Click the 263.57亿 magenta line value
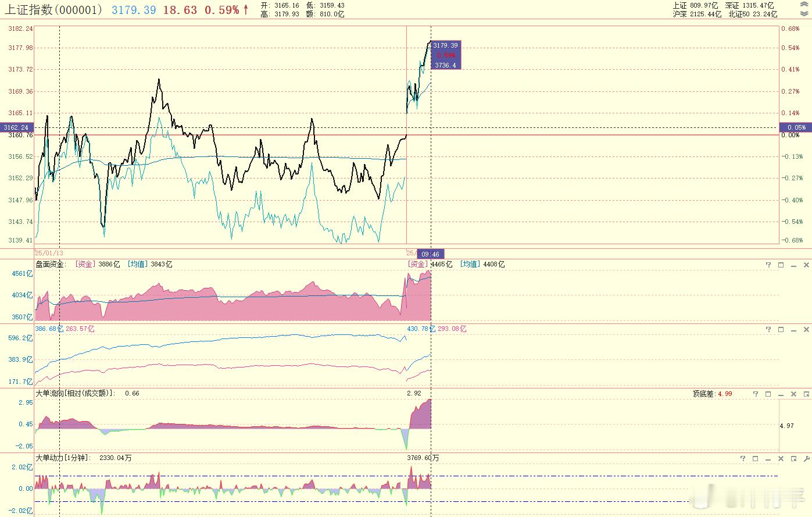 pyautogui.click(x=80, y=329)
